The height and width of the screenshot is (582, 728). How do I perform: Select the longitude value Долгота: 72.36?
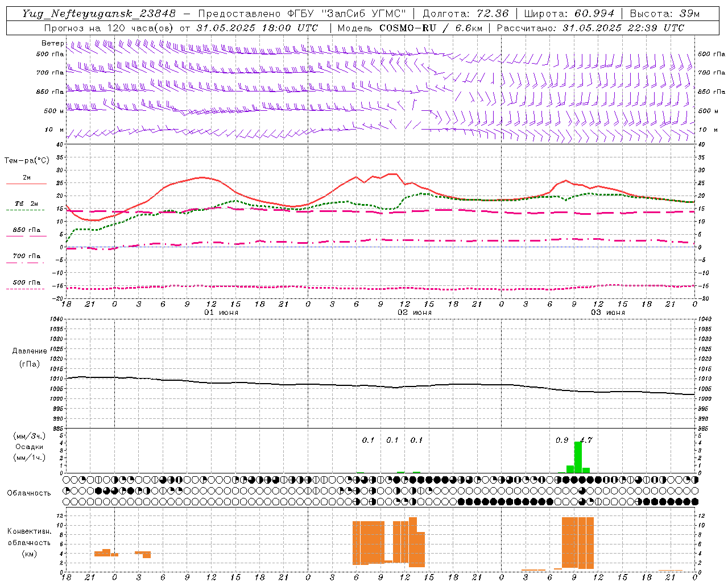(x=465, y=14)
